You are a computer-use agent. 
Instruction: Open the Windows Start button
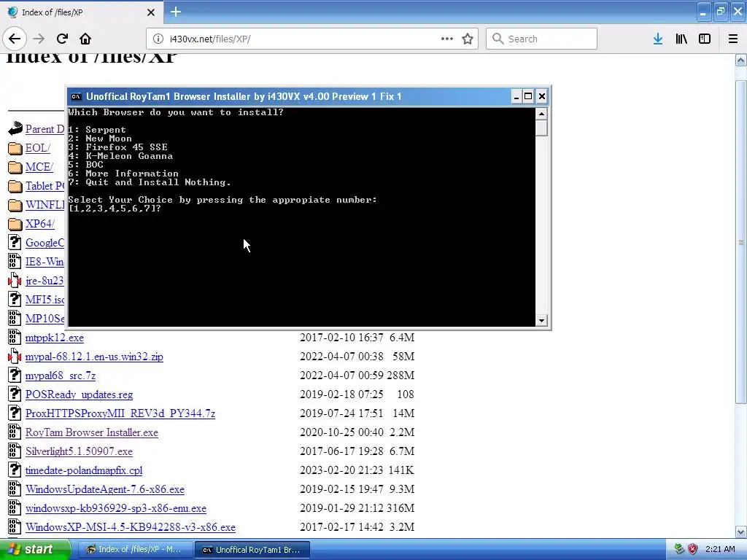click(34, 550)
